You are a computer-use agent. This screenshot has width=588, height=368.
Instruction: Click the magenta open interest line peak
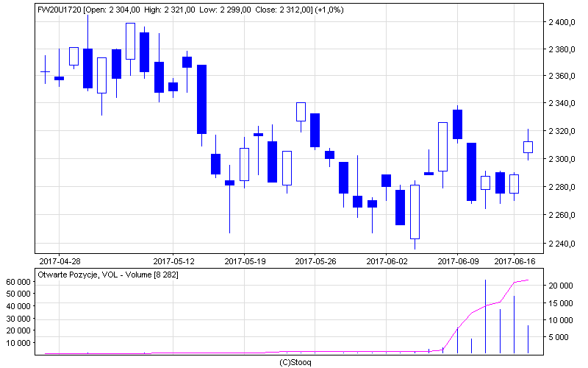[x=528, y=280]
